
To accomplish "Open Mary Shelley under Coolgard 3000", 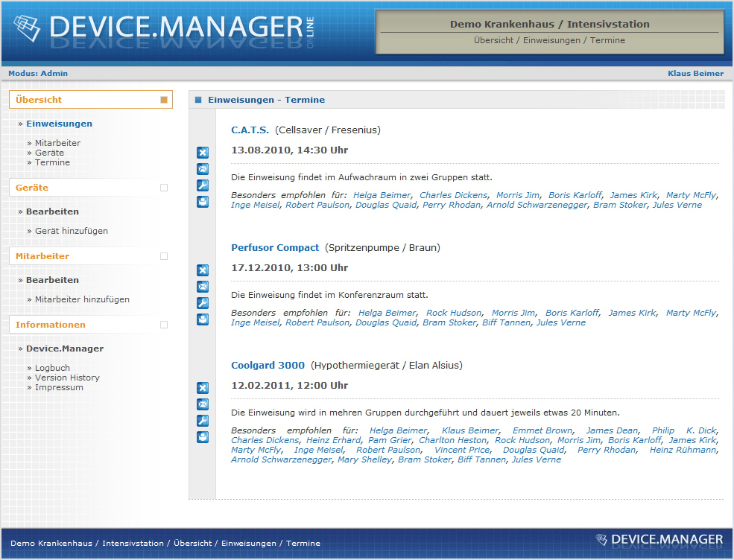I will [364, 460].
